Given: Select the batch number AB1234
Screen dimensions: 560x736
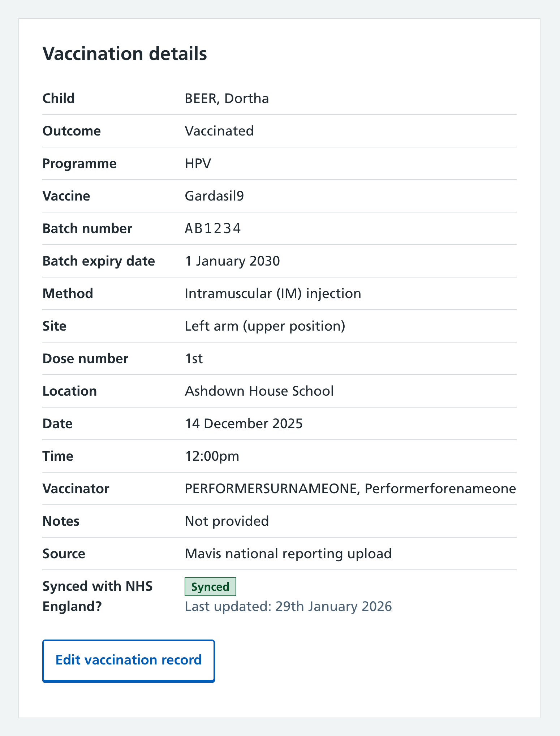Looking at the screenshot, I should click(213, 228).
